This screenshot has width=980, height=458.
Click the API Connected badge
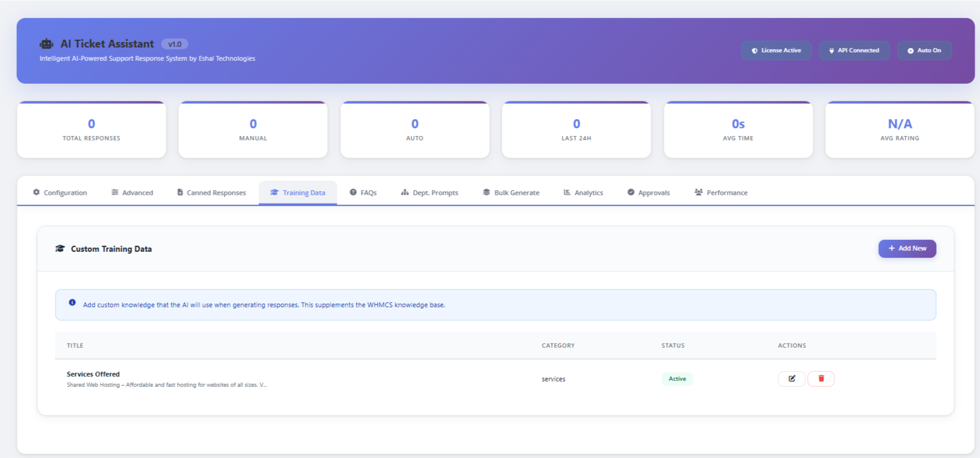[854, 51]
